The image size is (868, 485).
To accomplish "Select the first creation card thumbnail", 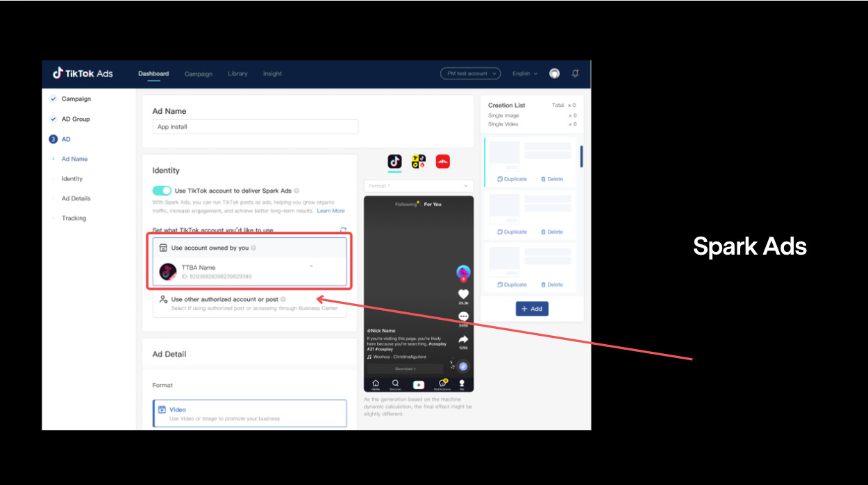I will tap(505, 156).
